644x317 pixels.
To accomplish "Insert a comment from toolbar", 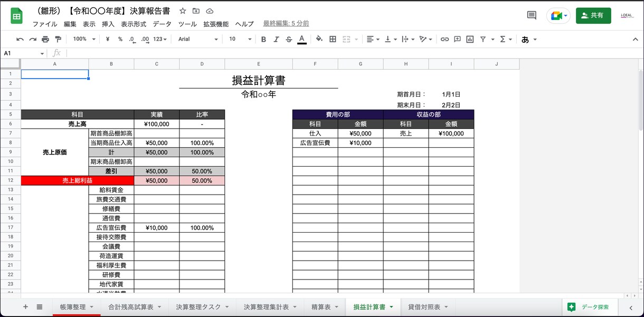I will coord(457,39).
